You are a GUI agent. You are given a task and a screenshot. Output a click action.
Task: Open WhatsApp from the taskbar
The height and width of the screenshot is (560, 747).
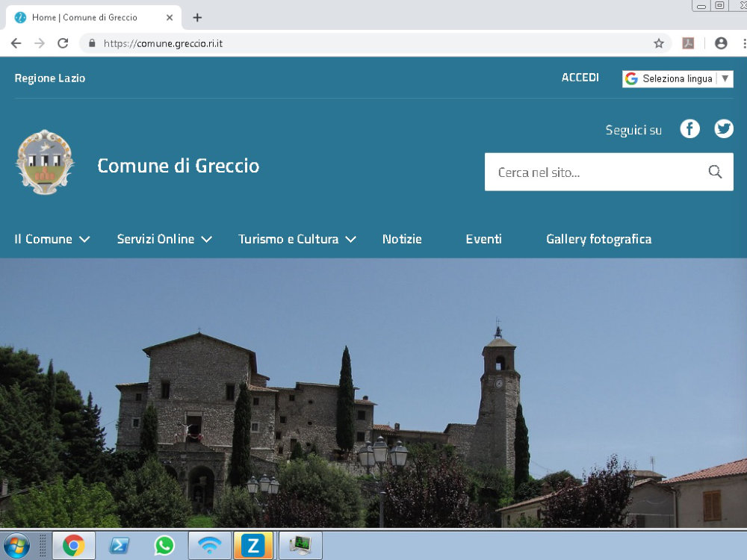(164, 545)
